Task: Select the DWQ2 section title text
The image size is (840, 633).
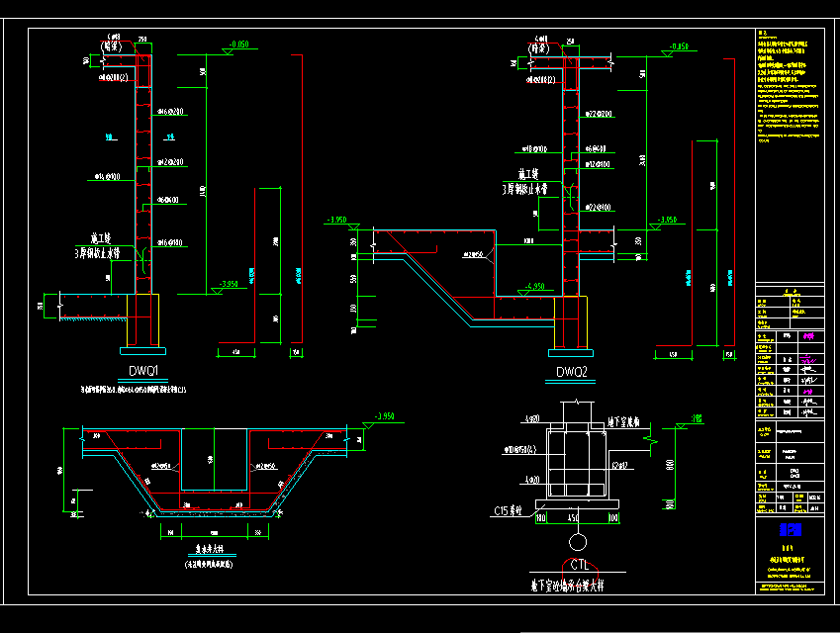Action: (571, 372)
